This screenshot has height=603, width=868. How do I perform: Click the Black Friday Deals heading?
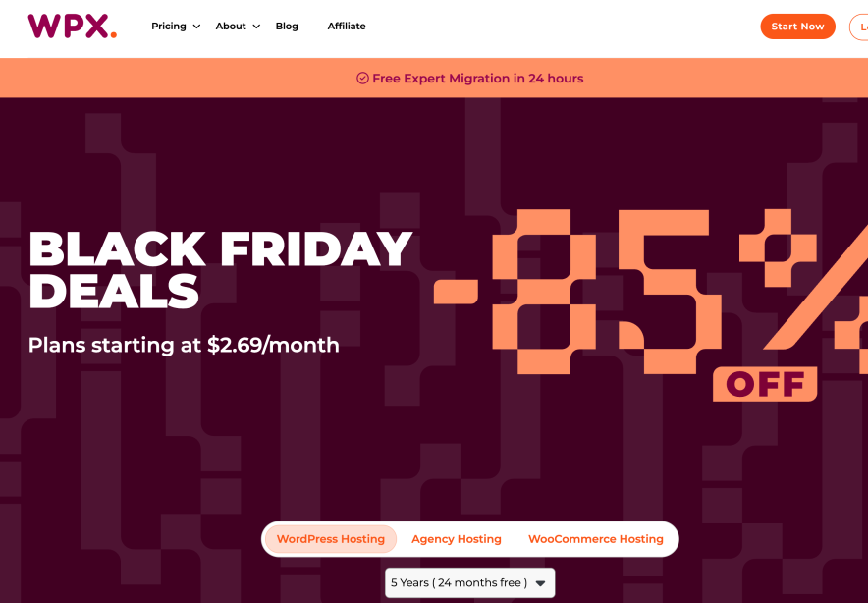point(220,269)
